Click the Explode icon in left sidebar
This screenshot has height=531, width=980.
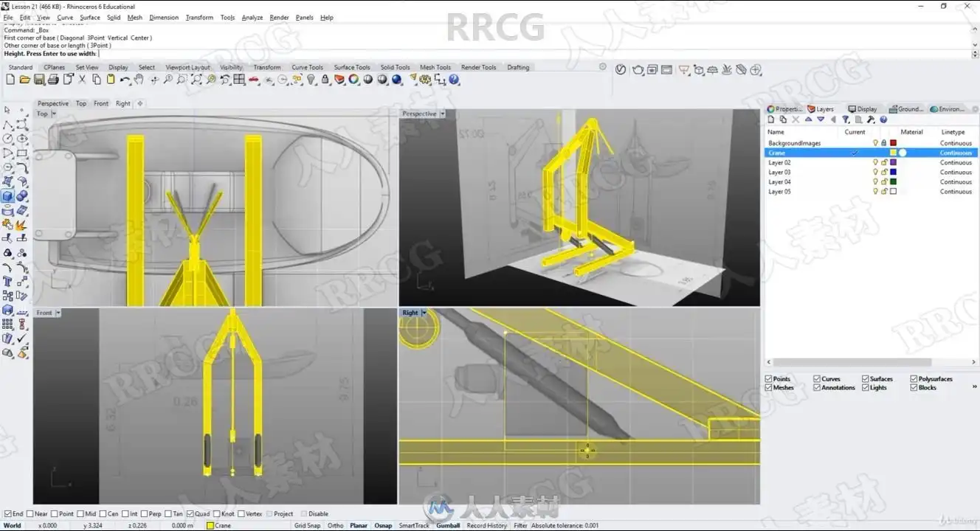[x=22, y=225]
